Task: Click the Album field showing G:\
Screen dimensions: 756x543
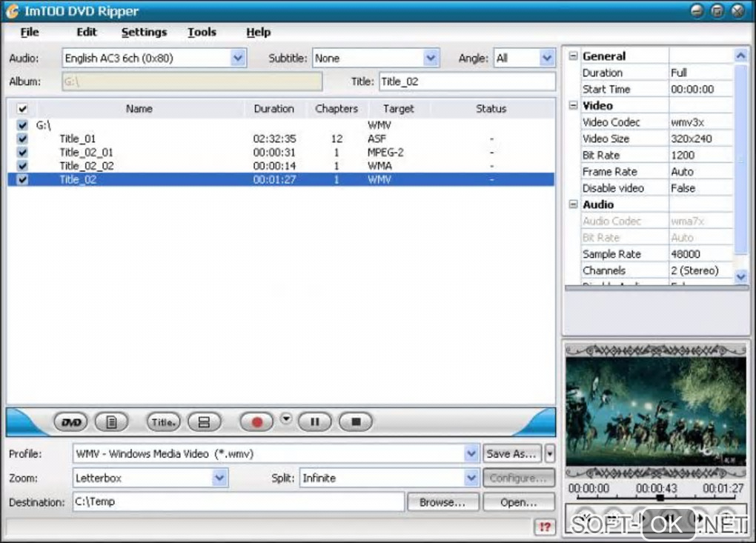Action: pos(192,82)
